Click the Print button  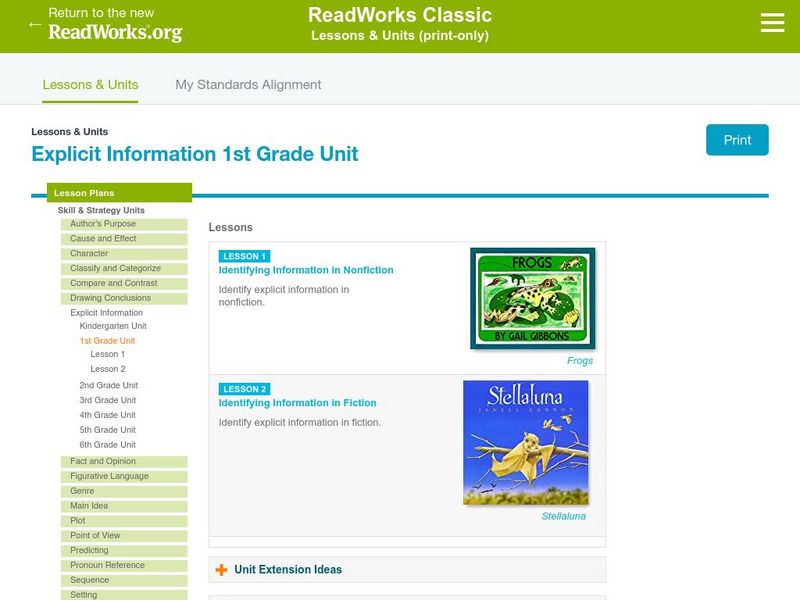click(x=737, y=140)
